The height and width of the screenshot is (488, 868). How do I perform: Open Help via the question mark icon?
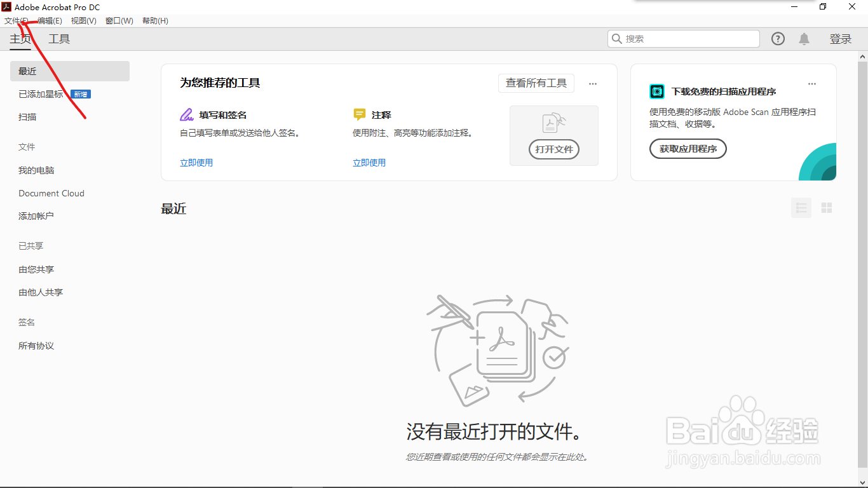pos(778,39)
